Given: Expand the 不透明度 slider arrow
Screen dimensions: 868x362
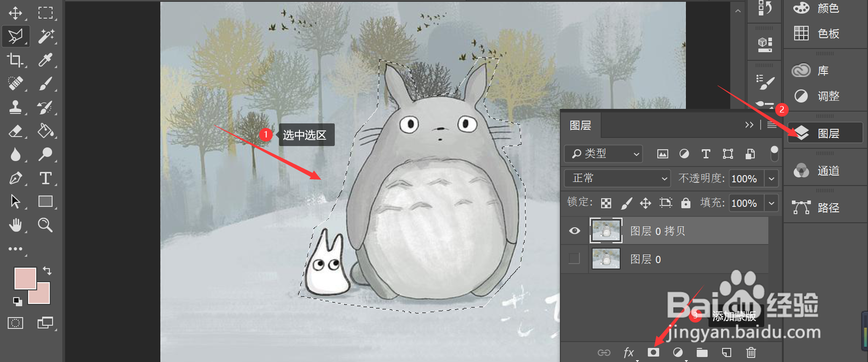Looking at the screenshot, I should pos(772,179).
